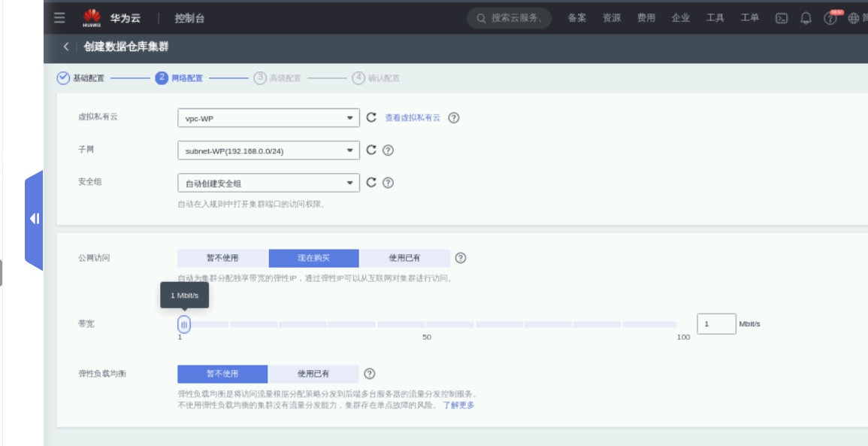Go to step 1 基础配置
The width and height of the screenshot is (868, 446).
80,78
